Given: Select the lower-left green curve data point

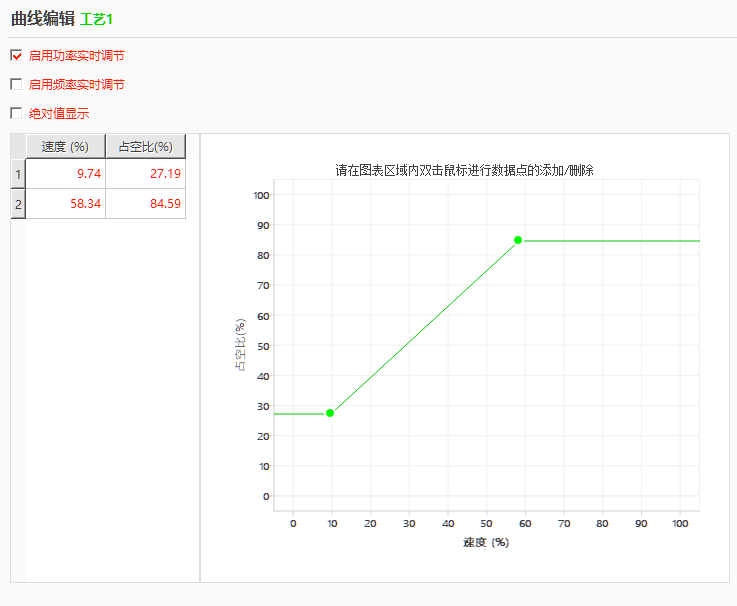Looking at the screenshot, I should coord(330,413).
